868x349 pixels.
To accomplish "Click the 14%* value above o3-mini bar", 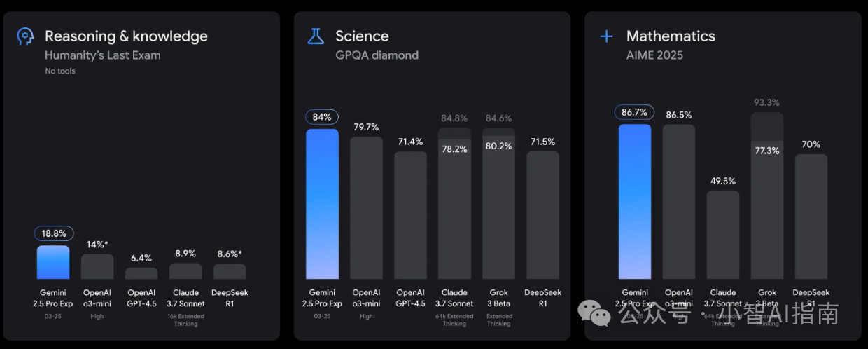I will click(97, 245).
